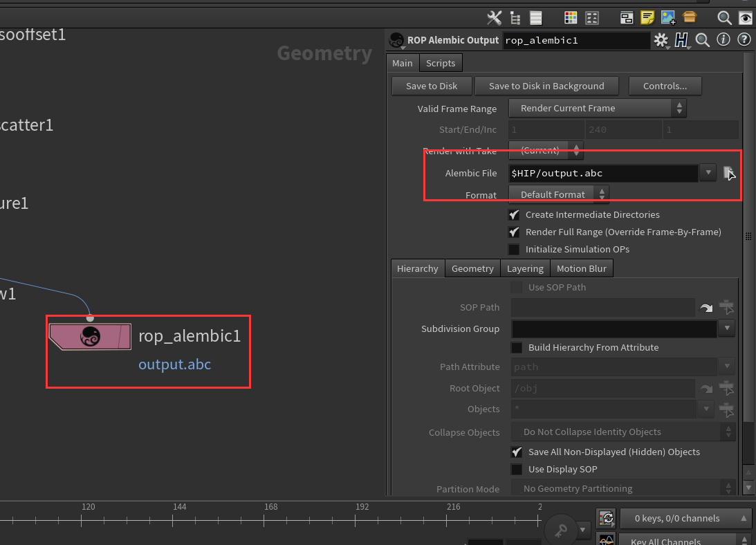Expand the Alembic File dropdown arrow
This screenshot has height=545, width=756.
click(x=706, y=173)
